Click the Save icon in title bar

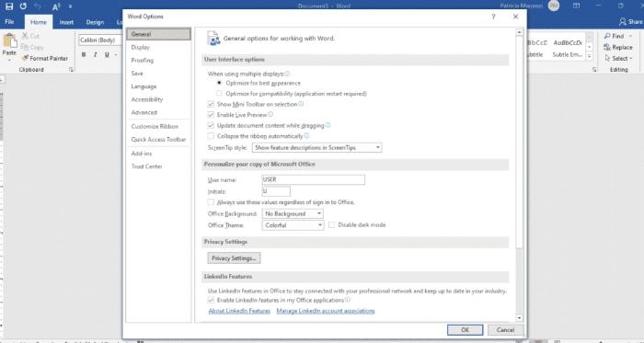click(9, 6)
